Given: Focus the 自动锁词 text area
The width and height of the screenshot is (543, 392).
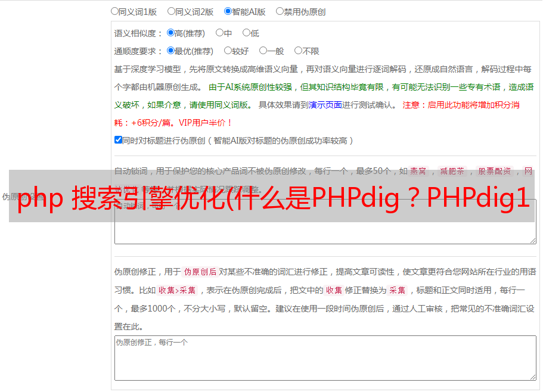Looking at the screenshot, I should click(x=325, y=222).
